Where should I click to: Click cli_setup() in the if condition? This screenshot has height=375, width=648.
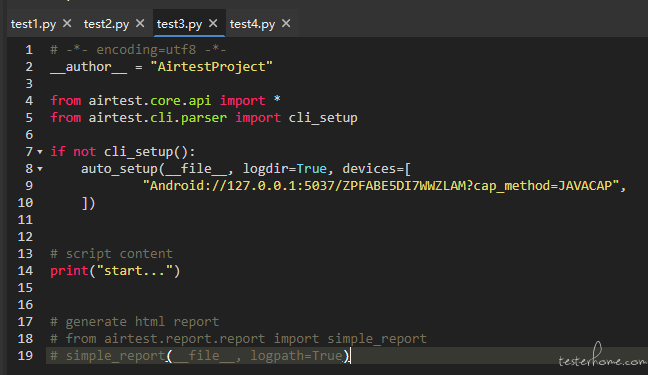coord(145,152)
